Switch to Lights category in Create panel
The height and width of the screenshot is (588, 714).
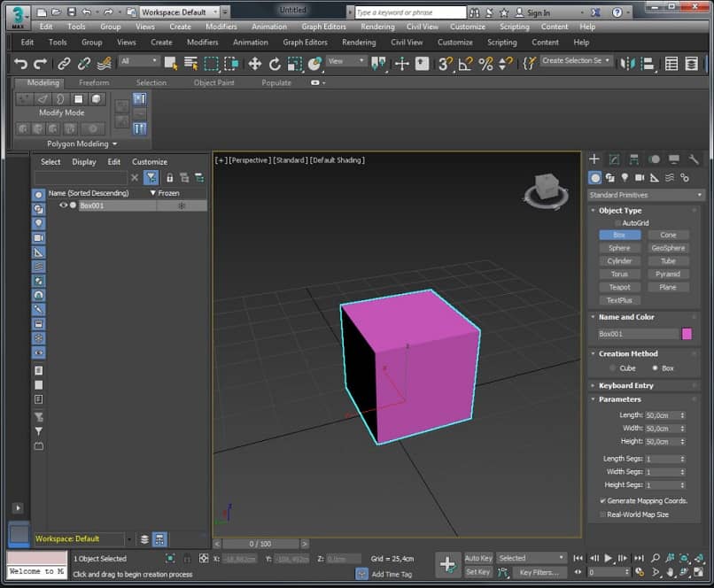pos(625,178)
